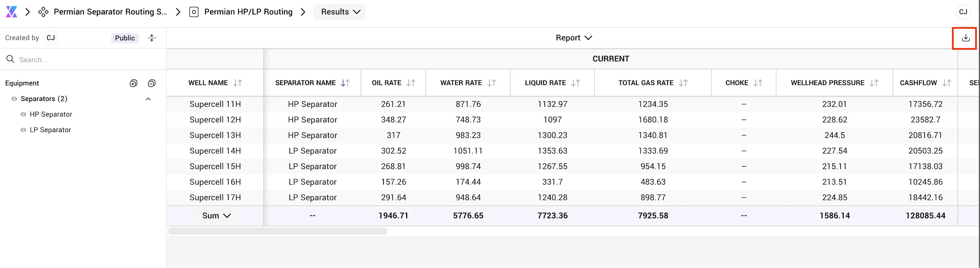The height and width of the screenshot is (268, 980).
Task: Open the Report dropdown
Action: 574,38
